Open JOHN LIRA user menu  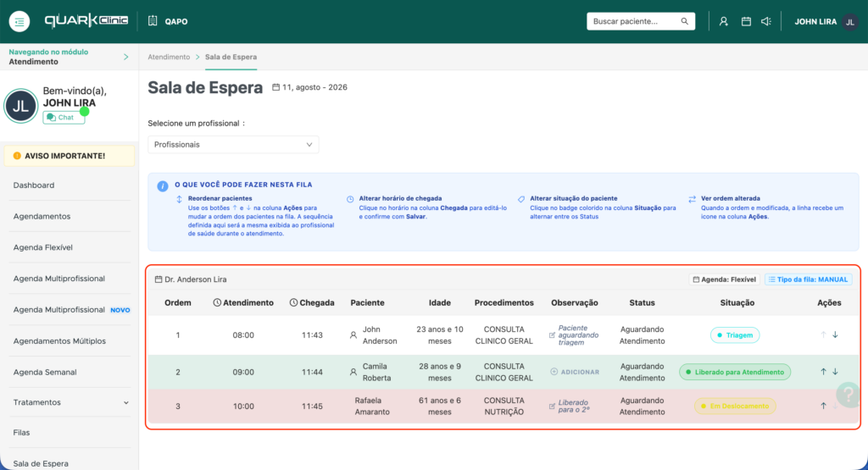click(x=815, y=21)
